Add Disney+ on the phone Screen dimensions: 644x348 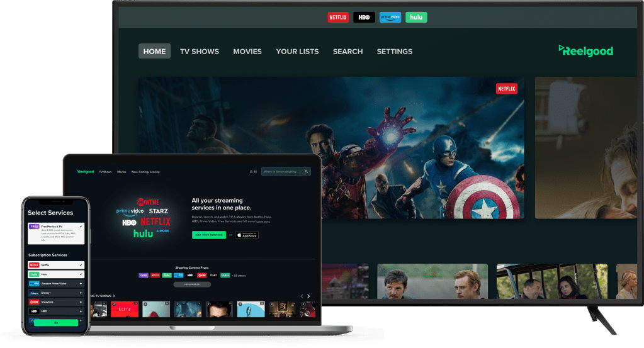[56, 293]
